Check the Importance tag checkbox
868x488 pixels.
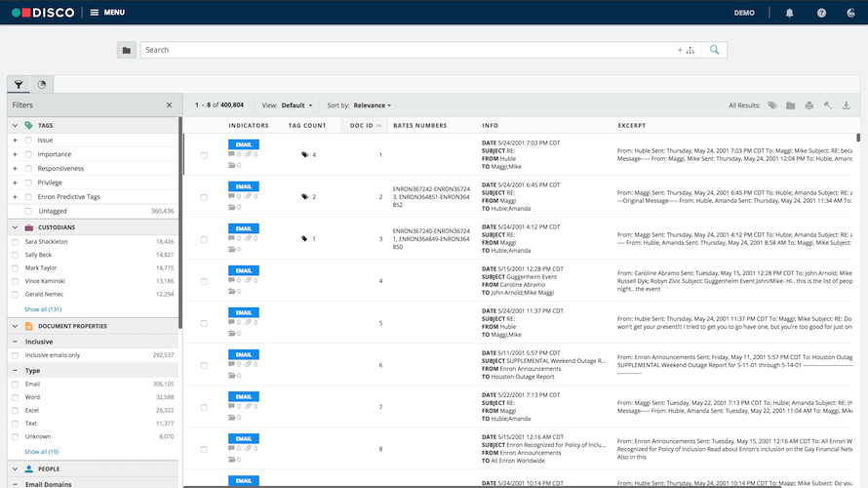click(29, 154)
